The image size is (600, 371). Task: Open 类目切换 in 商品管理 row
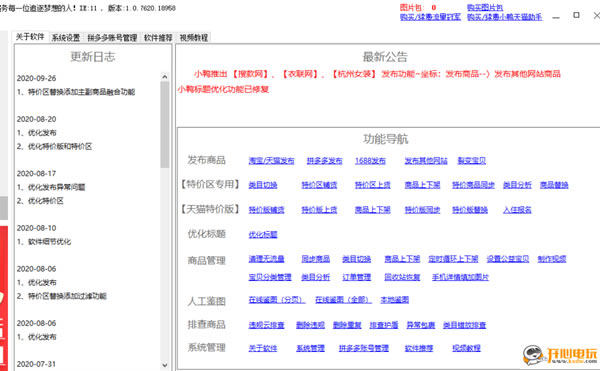[357, 259]
